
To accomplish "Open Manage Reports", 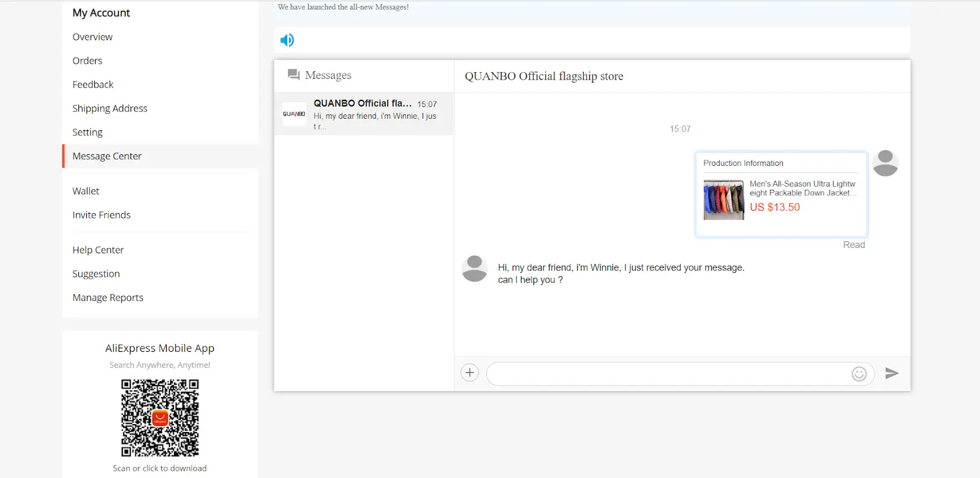I will pyautogui.click(x=108, y=297).
